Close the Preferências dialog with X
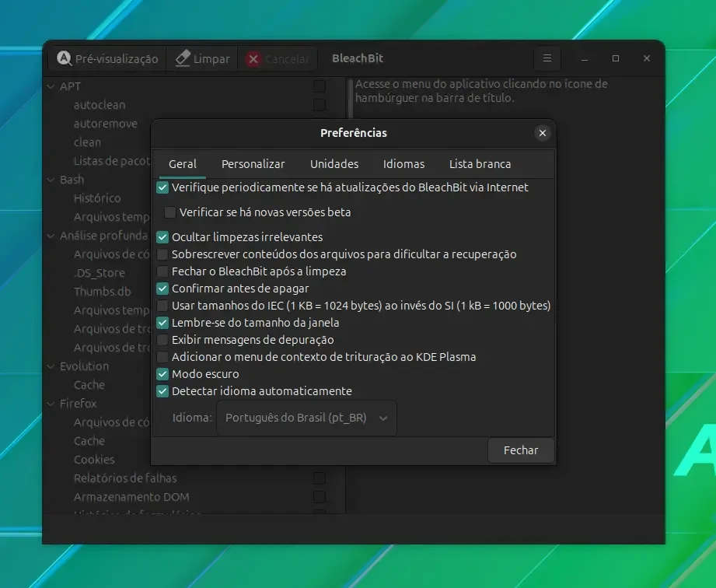Viewport: 716px width, 588px height. pyautogui.click(x=543, y=133)
